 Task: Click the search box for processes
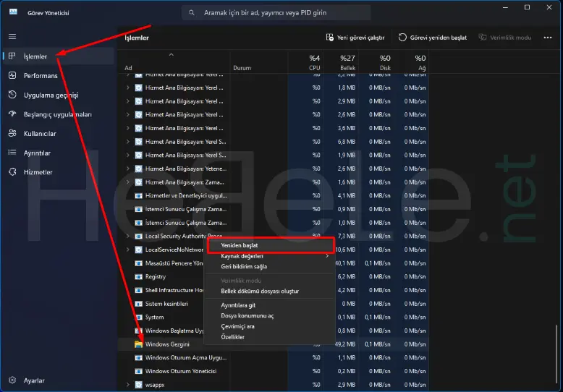click(x=276, y=12)
